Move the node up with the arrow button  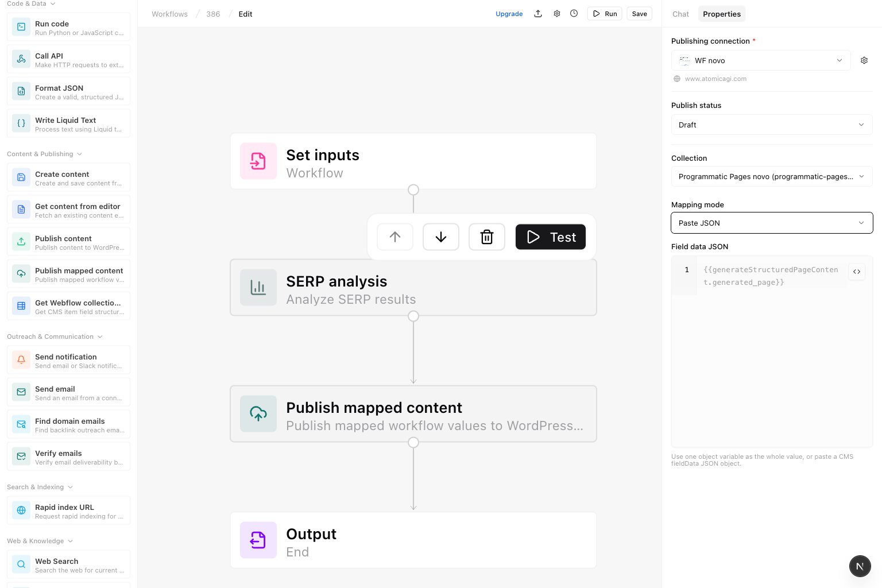click(x=395, y=237)
